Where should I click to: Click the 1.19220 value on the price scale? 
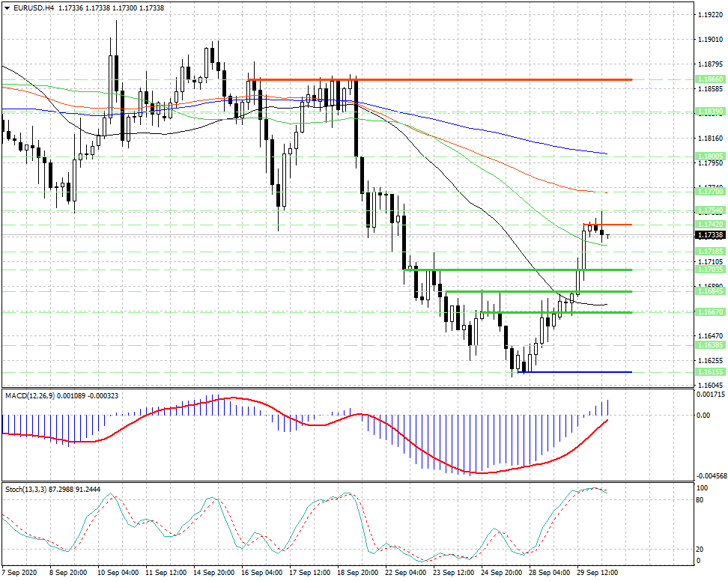click(710, 15)
